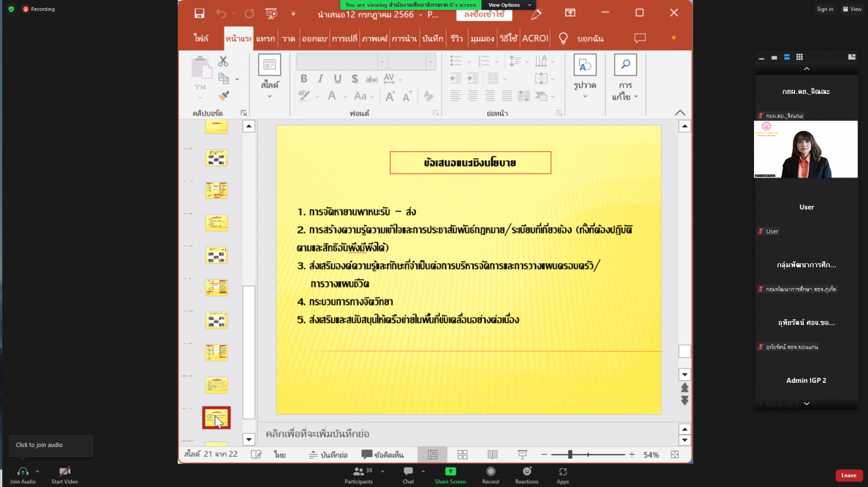Switch to Slide Sorter view icon
Viewport: 868px width, 487px height.
point(462,455)
